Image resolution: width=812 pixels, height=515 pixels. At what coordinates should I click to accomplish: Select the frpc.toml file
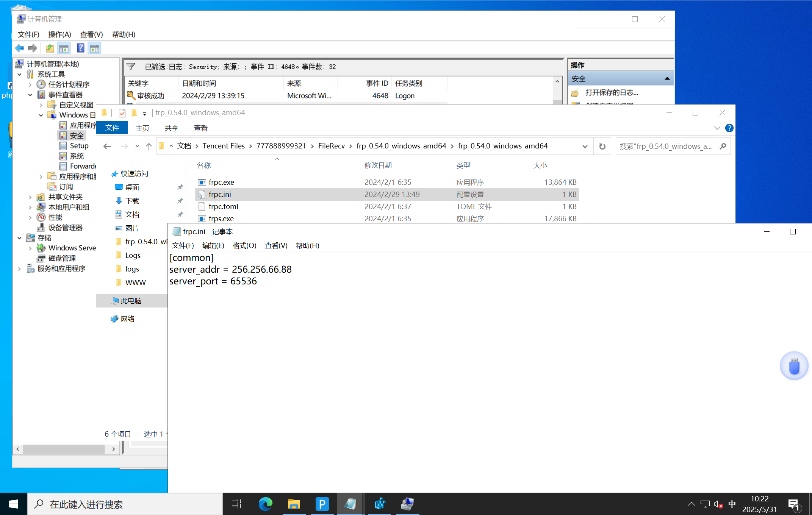tap(223, 206)
